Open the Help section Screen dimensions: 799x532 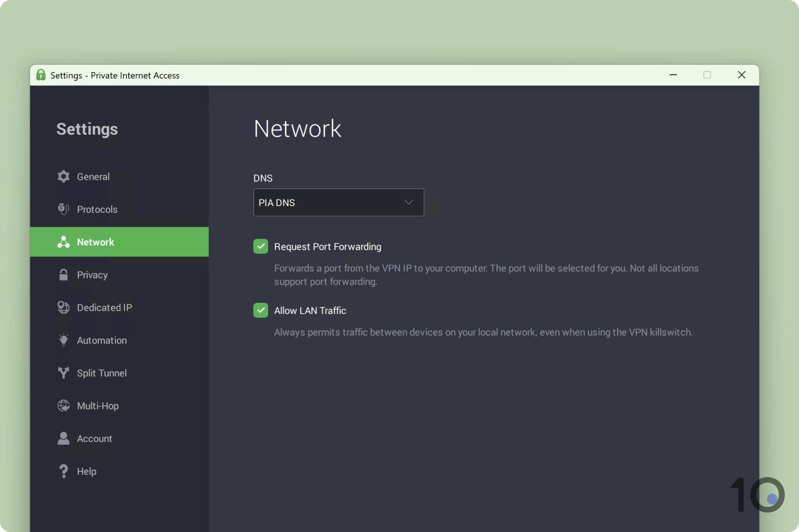(86, 471)
